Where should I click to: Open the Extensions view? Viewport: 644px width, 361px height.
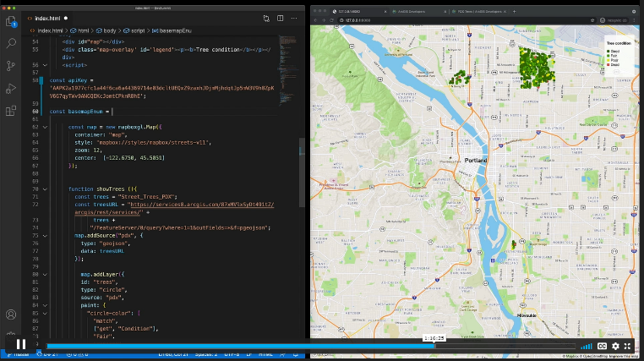(x=11, y=111)
